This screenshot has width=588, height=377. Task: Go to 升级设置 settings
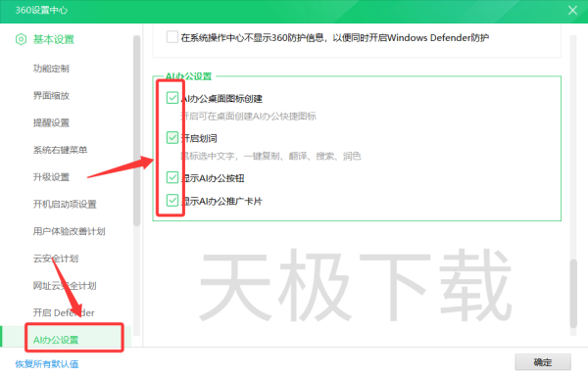tap(51, 177)
